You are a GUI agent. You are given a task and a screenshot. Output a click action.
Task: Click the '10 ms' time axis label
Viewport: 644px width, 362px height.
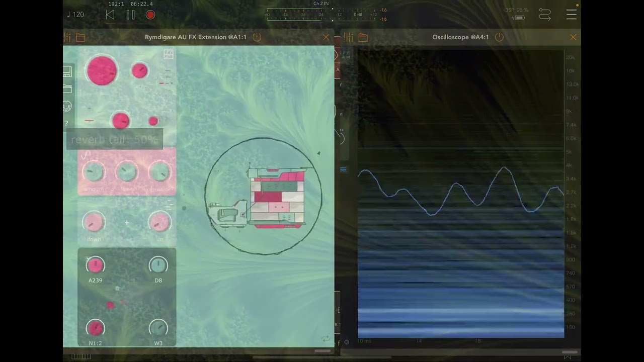364,341
